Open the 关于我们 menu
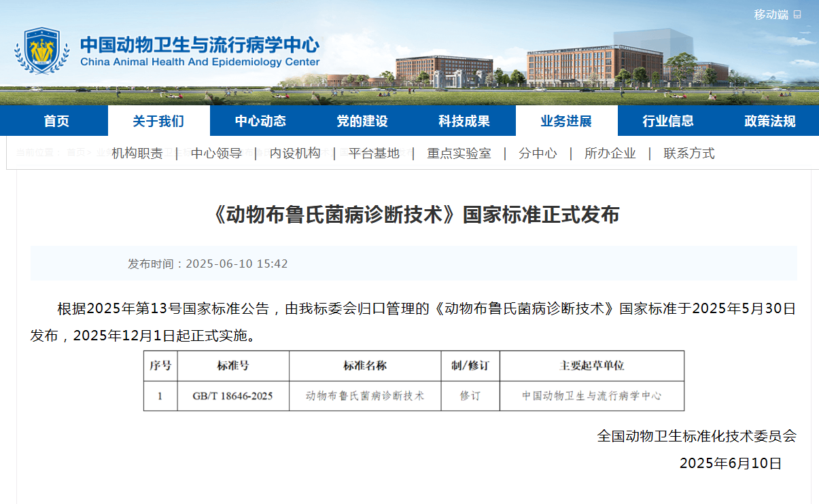819x504 pixels. (158, 121)
